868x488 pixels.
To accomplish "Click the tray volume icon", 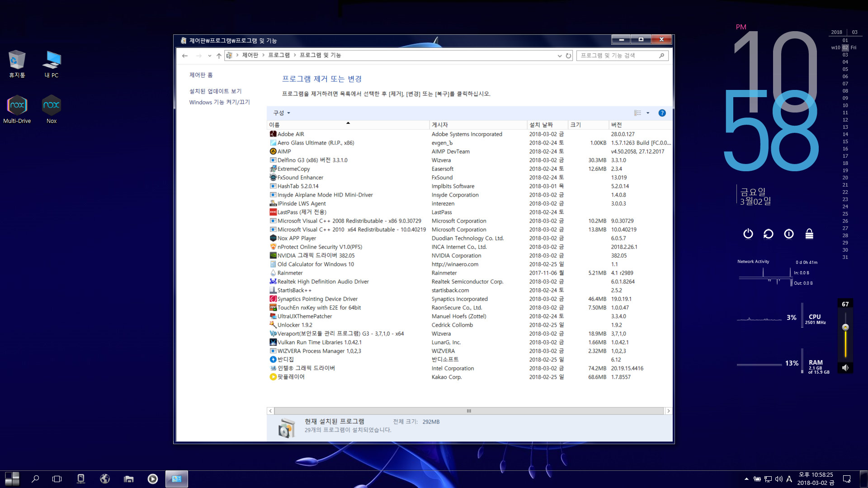I will pyautogui.click(x=778, y=479).
